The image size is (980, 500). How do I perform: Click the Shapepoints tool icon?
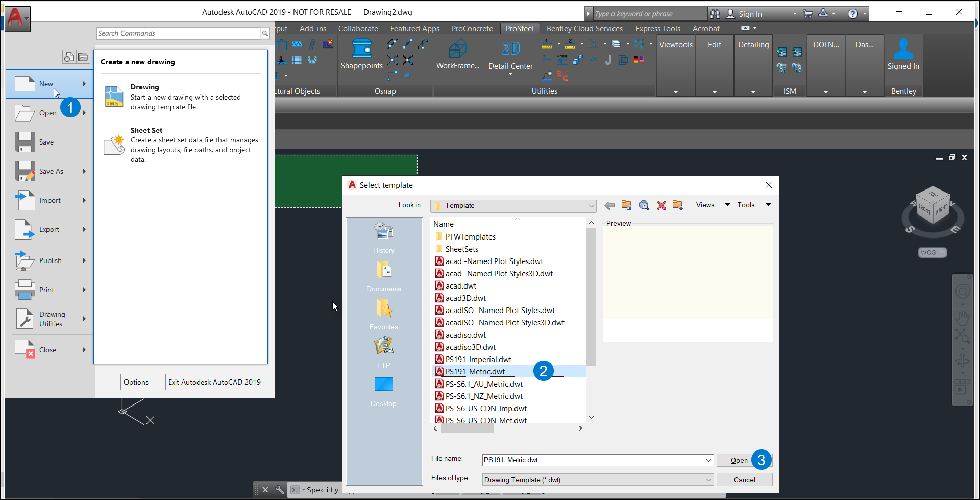coord(362,49)
